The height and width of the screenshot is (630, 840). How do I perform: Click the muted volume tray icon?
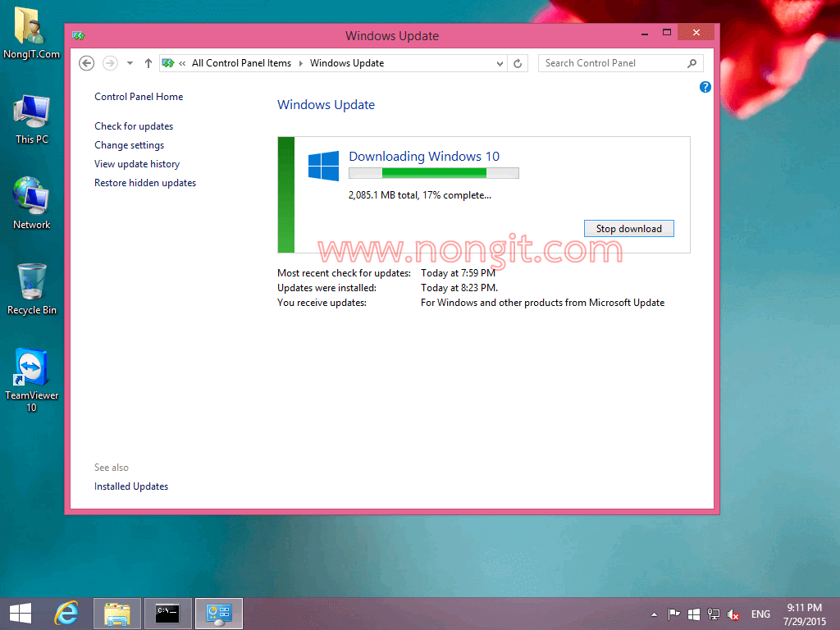733,614
